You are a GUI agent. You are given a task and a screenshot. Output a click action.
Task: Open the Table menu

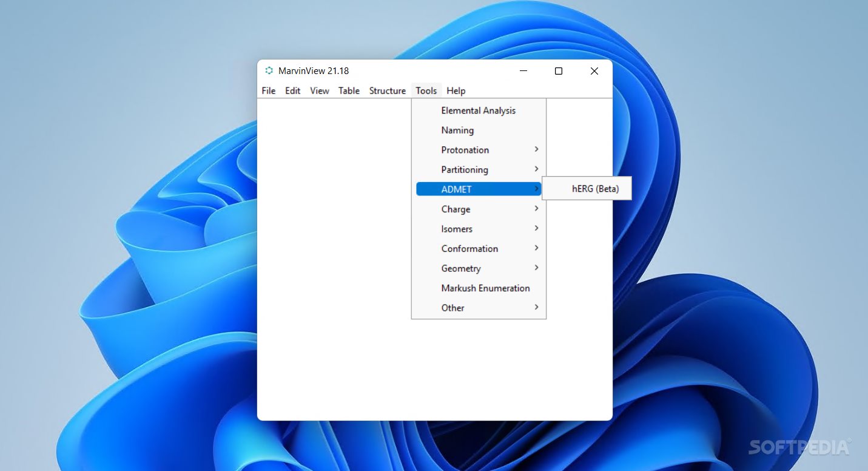click(x=349, y=90)
